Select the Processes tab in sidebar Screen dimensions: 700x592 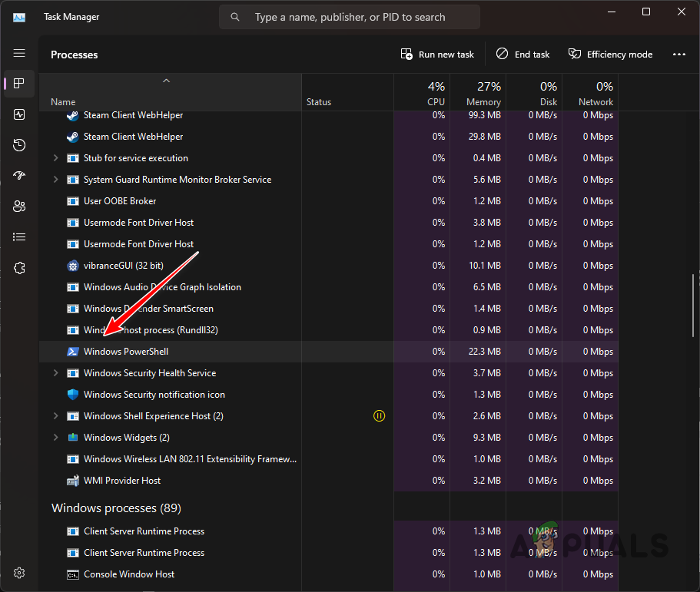(x=19, y=84)
